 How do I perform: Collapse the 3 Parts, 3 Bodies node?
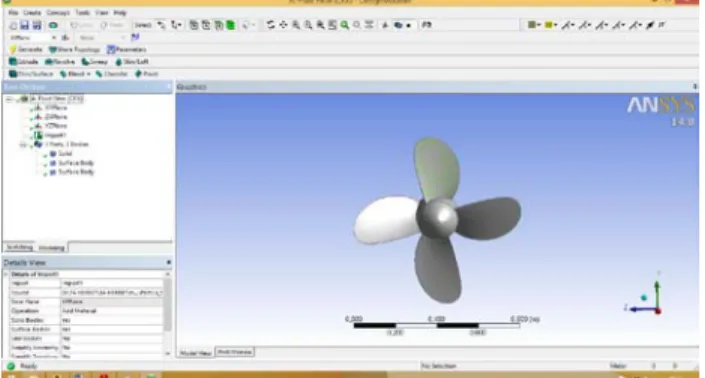(23, 144)
